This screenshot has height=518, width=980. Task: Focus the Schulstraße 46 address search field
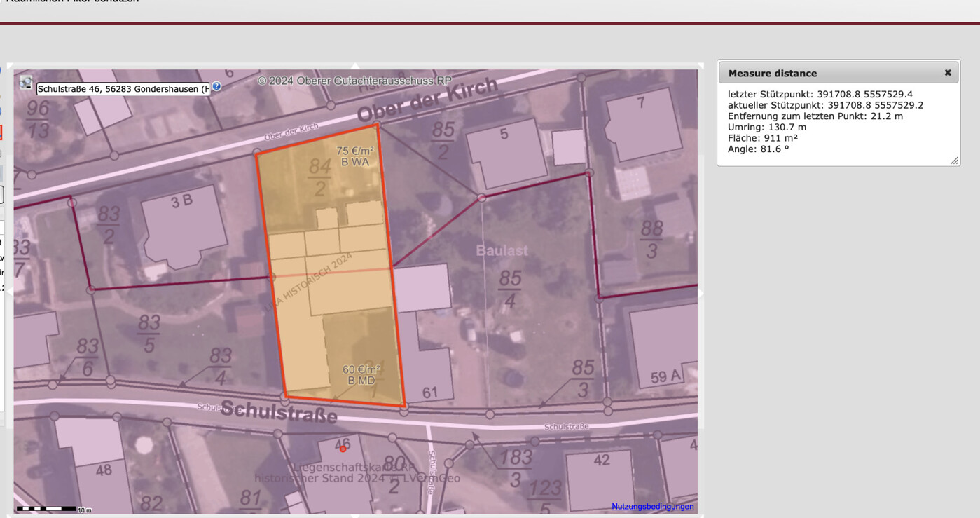coord(123,89)
